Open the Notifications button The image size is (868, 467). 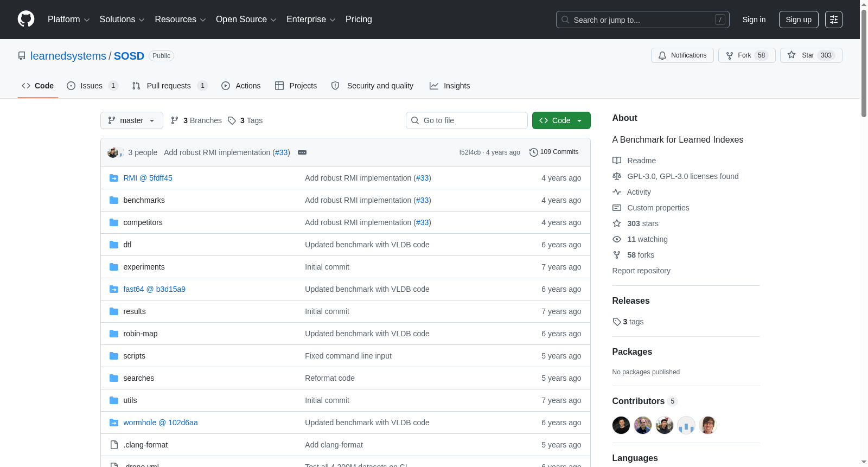click(x=682, y=55)
